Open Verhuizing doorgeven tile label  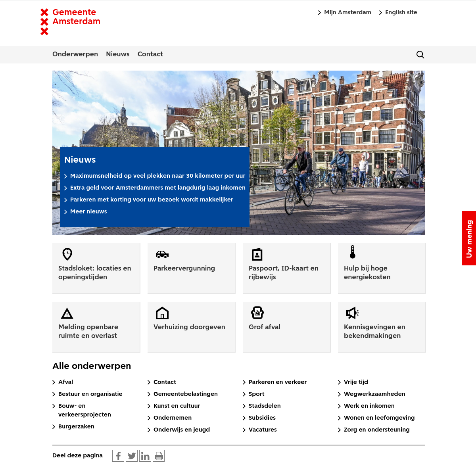(189, 327)
